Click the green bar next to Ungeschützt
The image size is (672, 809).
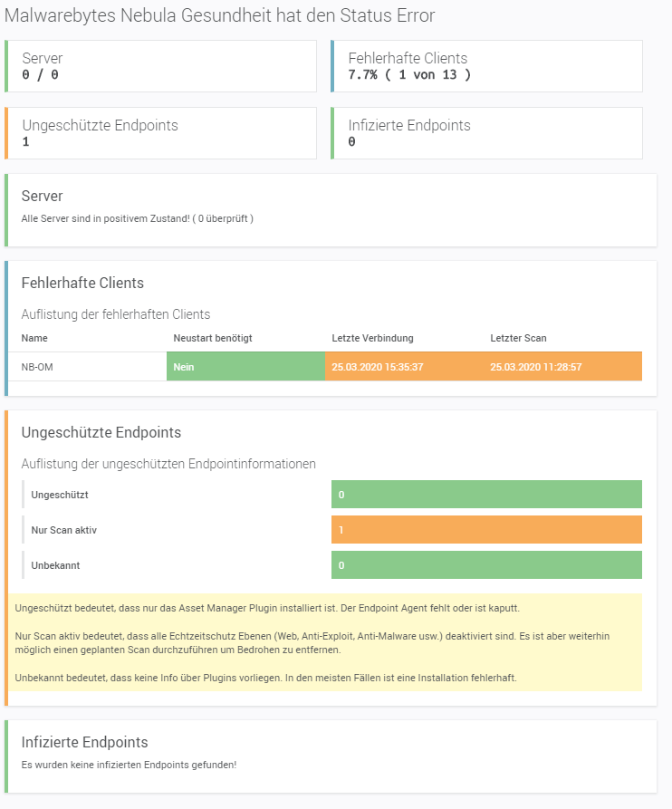tap(486, 495)
